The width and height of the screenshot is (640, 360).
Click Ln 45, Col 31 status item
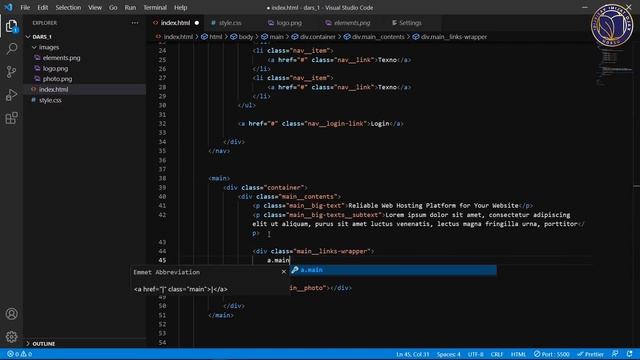click(x=413, y=354)
